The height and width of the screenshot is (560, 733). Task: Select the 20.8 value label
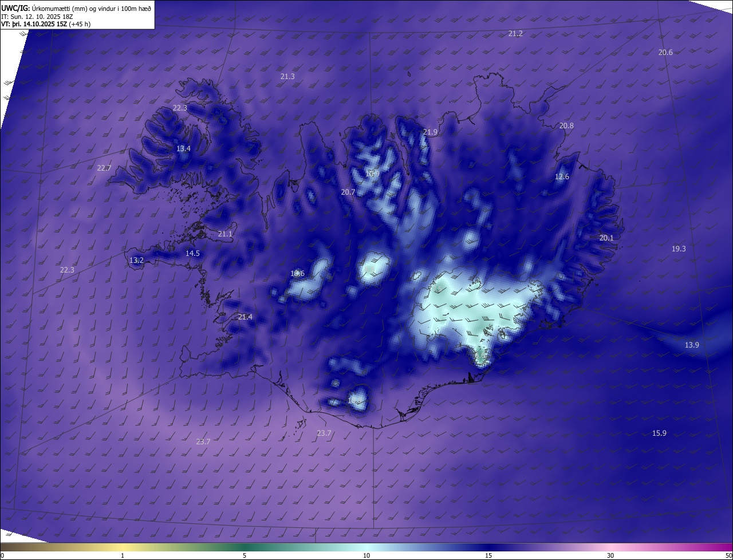pos(566,125)
